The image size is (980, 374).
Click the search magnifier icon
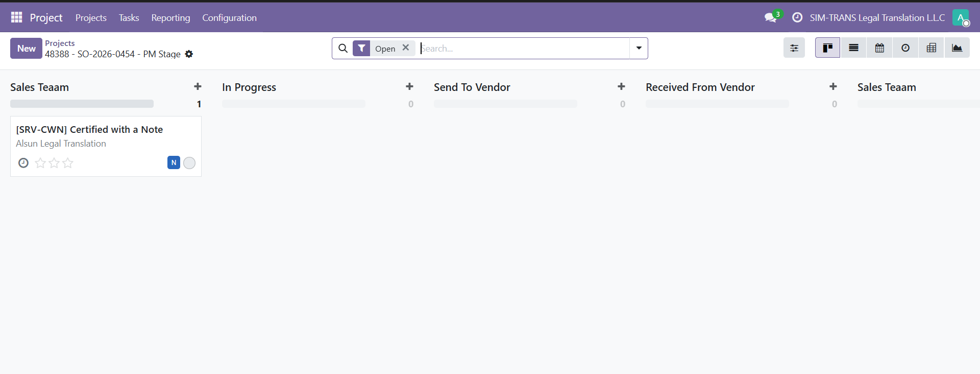coord(343,48)
